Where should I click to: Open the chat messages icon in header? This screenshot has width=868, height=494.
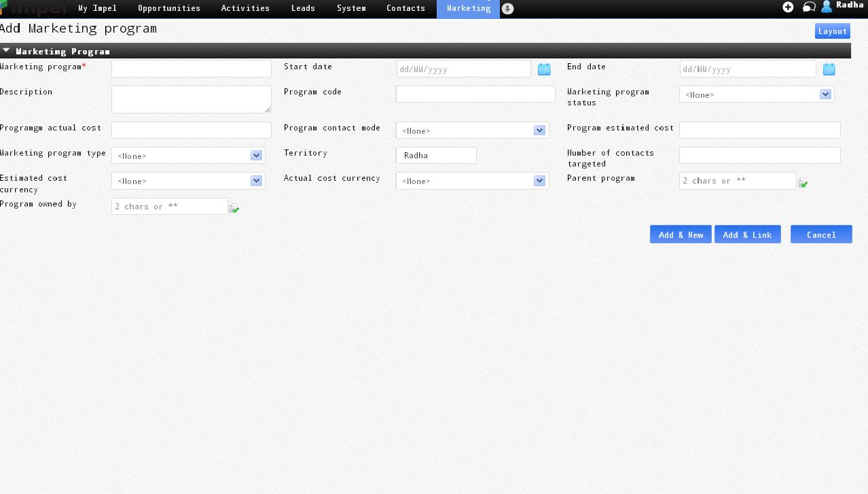pyautogui.click(x=808, y=7)
